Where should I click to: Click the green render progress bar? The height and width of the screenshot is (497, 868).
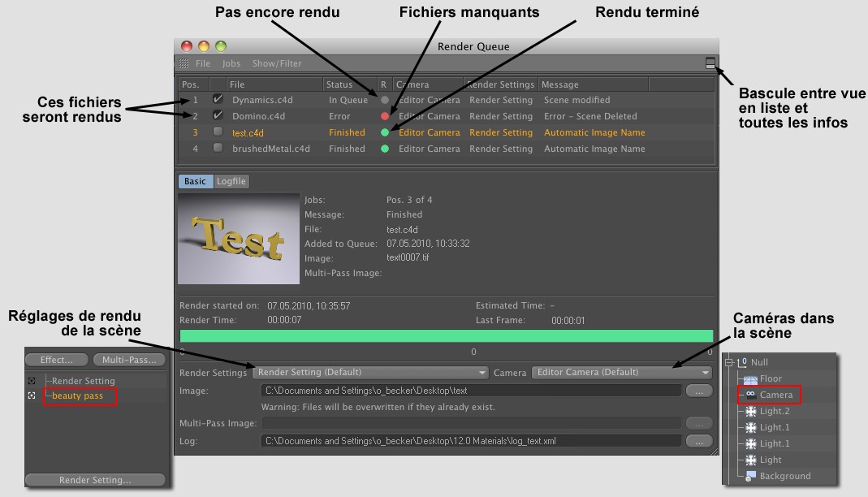446,336
